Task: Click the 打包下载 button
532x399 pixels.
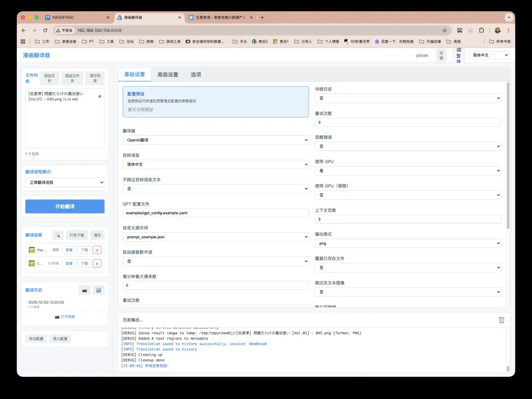Action: [x=77, y=235]
